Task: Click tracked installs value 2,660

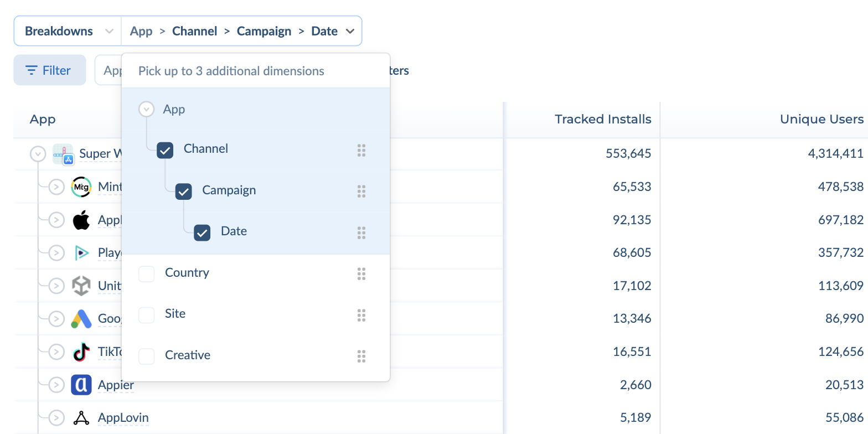Action: click(635, 384)
